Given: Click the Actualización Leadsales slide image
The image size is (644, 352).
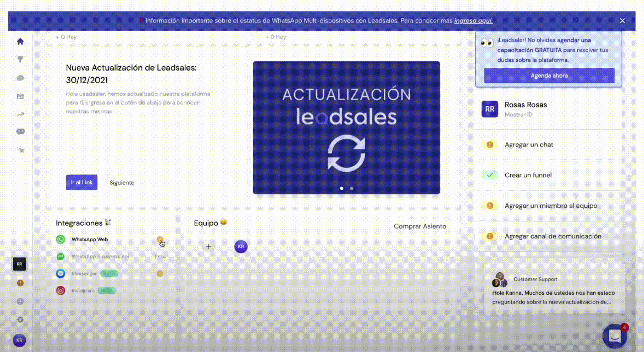Looking at the screenshot, I should [346, 127].
